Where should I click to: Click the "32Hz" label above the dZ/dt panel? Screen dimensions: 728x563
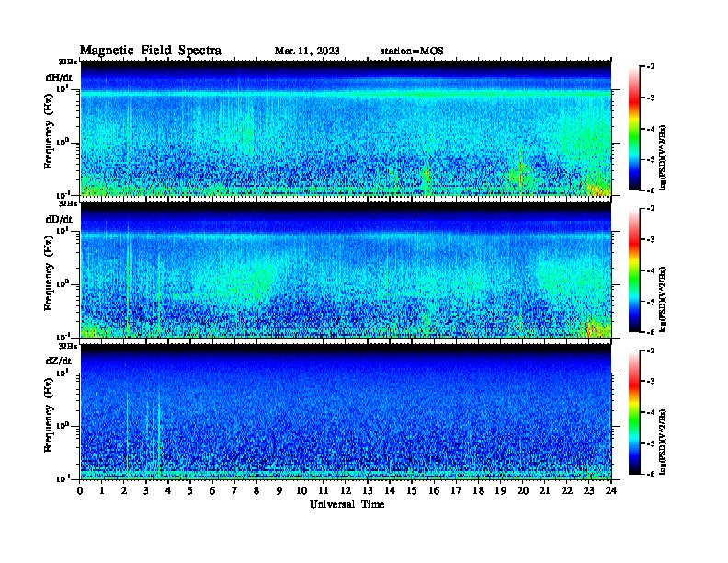click(x=68, y=346)
